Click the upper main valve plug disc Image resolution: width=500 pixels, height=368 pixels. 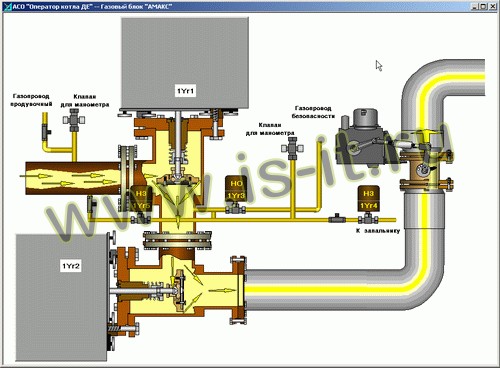[x=177, y=179]
